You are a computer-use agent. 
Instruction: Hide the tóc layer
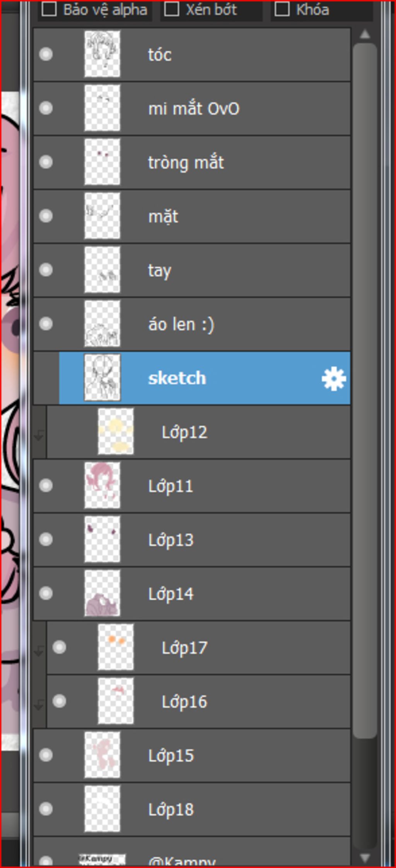coord(46,54)
